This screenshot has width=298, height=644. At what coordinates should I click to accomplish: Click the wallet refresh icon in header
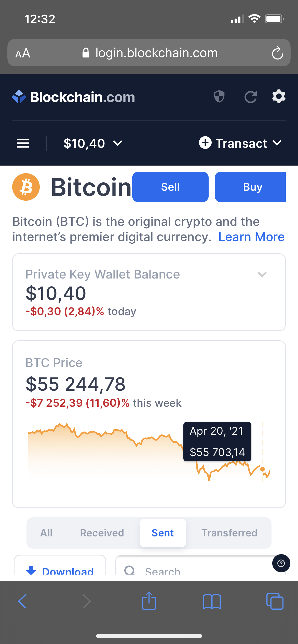(x=251, y=97)
